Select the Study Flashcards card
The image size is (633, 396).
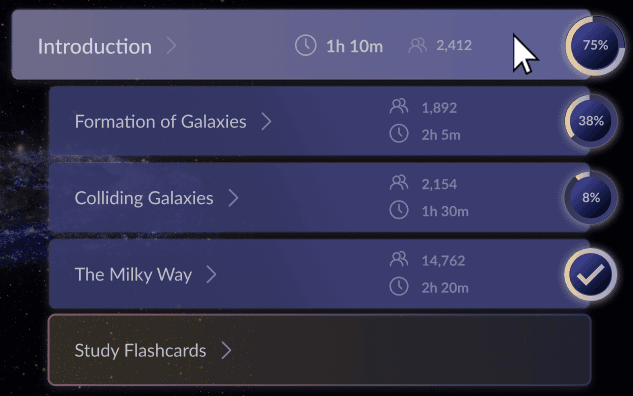click(320, 350)
